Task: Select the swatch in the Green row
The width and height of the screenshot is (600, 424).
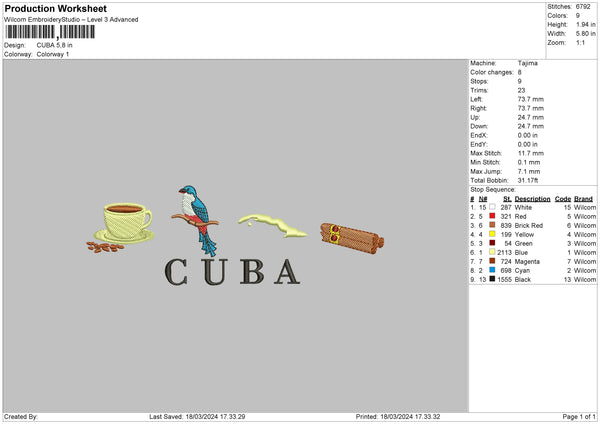Action: (x=492, y=243)
